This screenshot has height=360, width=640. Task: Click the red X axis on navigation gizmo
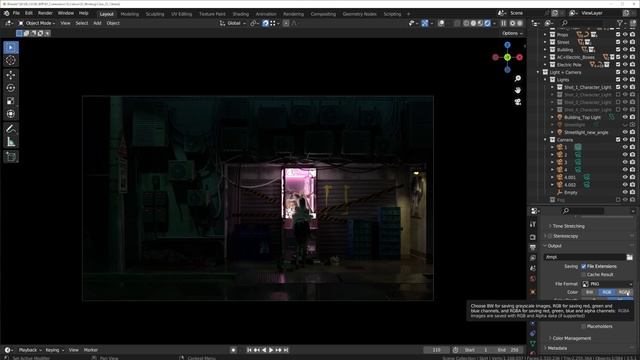[520, 58]
